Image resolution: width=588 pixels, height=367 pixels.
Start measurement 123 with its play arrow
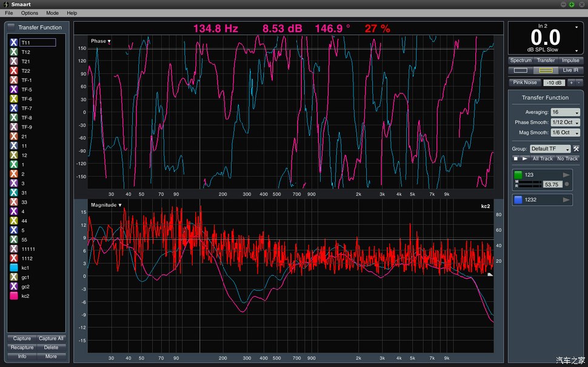tap(566, 175)
